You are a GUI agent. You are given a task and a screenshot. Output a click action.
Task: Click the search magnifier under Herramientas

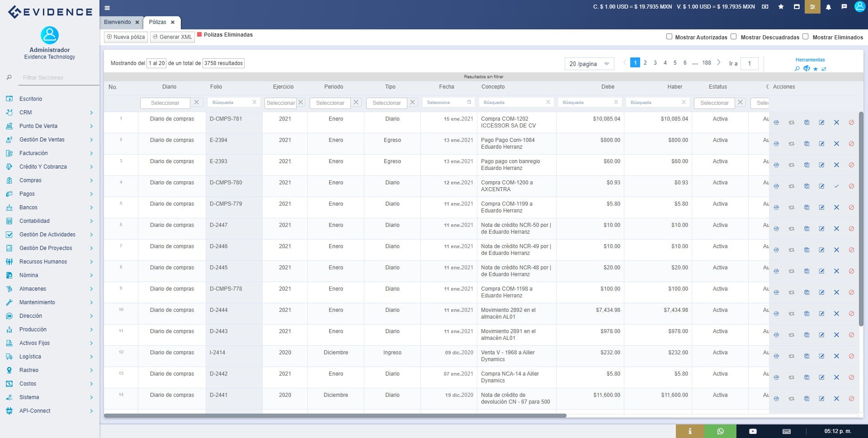coord(797,69)
